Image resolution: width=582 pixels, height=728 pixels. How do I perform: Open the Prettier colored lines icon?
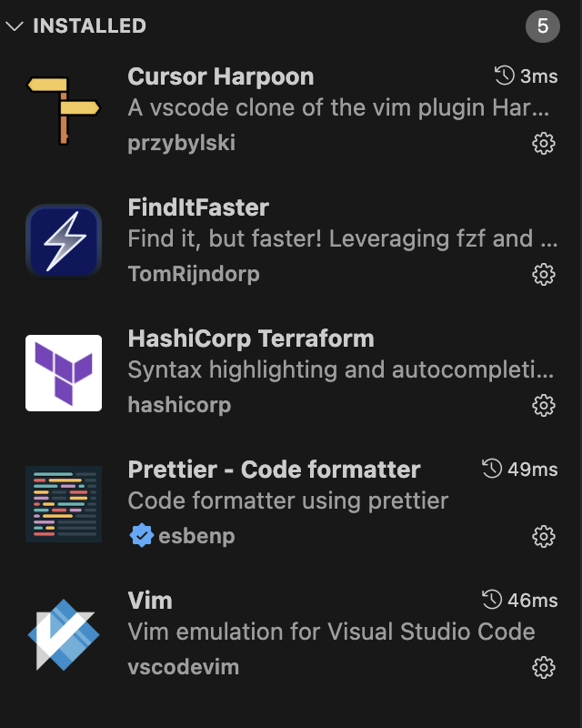64,504
